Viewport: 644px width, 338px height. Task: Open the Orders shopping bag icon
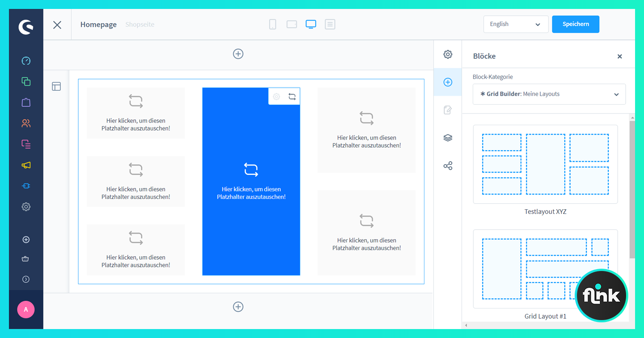[26, 102]
